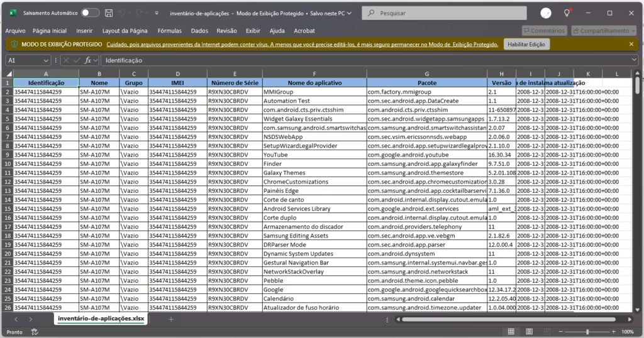Open the Acrobat tab
This screenshot has height=338, width=644.
click(x=304, y=31)
